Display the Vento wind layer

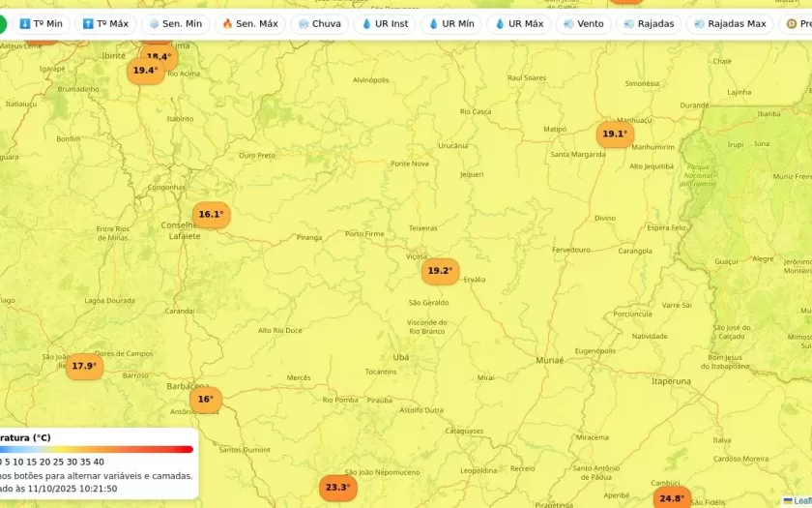pos(583,23)
